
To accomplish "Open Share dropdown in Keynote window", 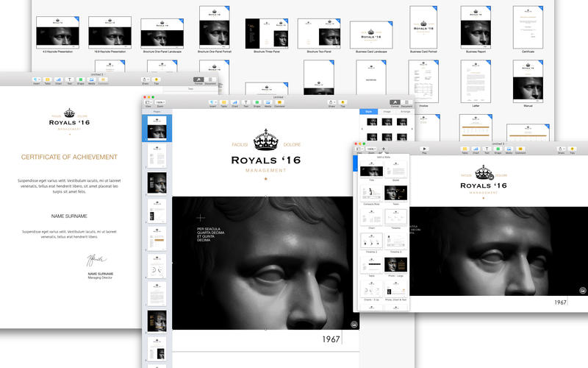I will point(562,149).
